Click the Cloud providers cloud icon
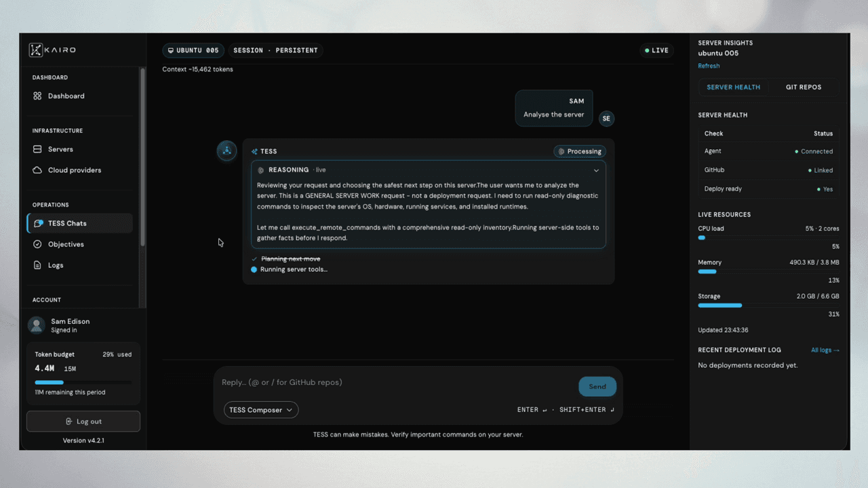868x488 pixels. pyautogui.click(x=37, y=170)
